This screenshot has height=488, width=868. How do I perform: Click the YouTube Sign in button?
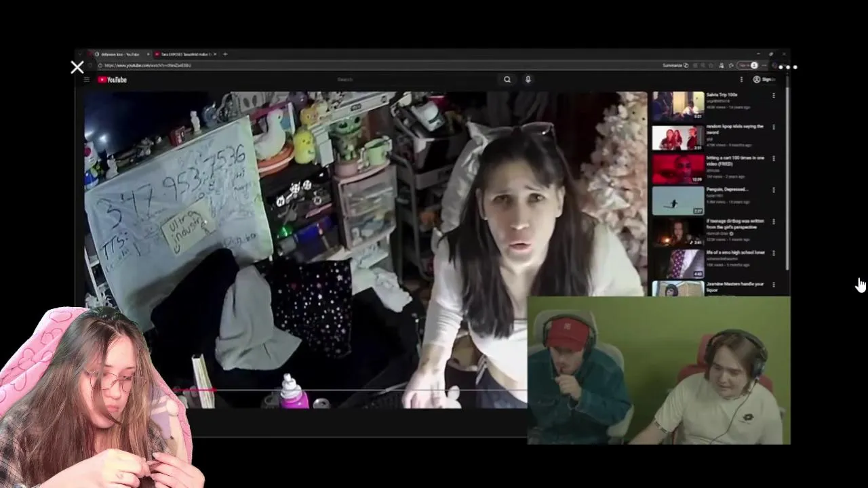[764, 79]
